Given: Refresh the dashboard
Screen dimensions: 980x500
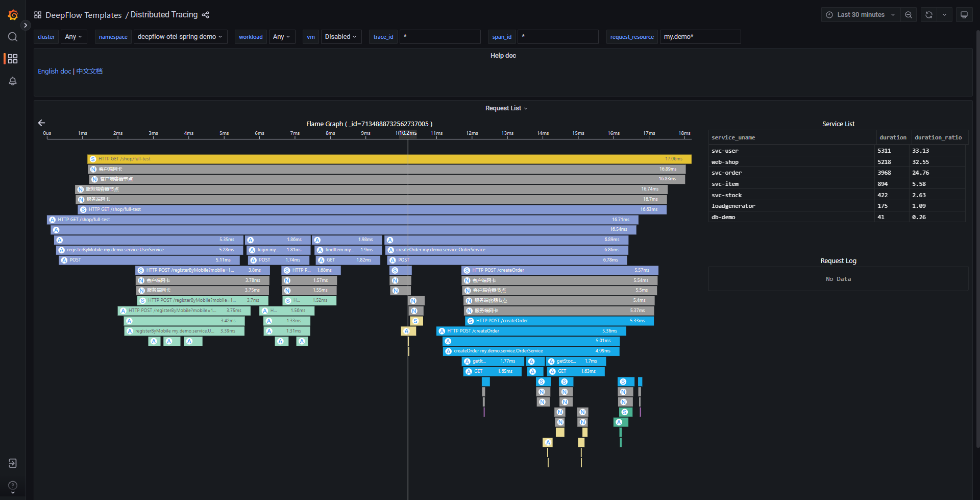Looking at the screenshot, I should click(x=929, y=15).
